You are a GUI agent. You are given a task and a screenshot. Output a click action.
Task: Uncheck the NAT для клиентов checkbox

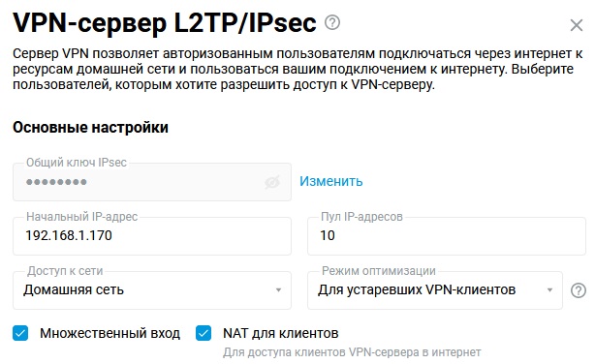coord(204,333)
